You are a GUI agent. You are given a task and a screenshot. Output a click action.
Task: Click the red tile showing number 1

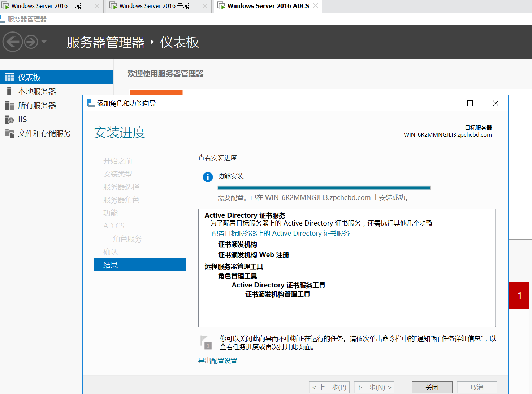[x=519, y=296]
